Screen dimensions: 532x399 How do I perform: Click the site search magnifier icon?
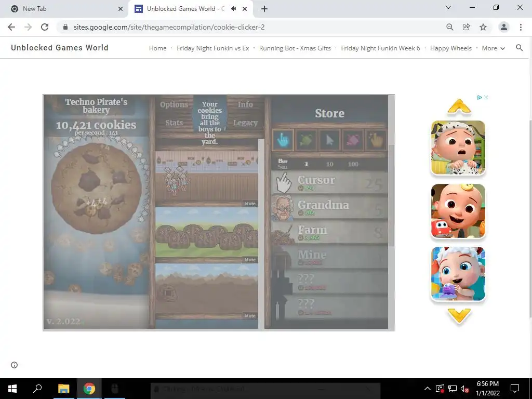[519, 48]
